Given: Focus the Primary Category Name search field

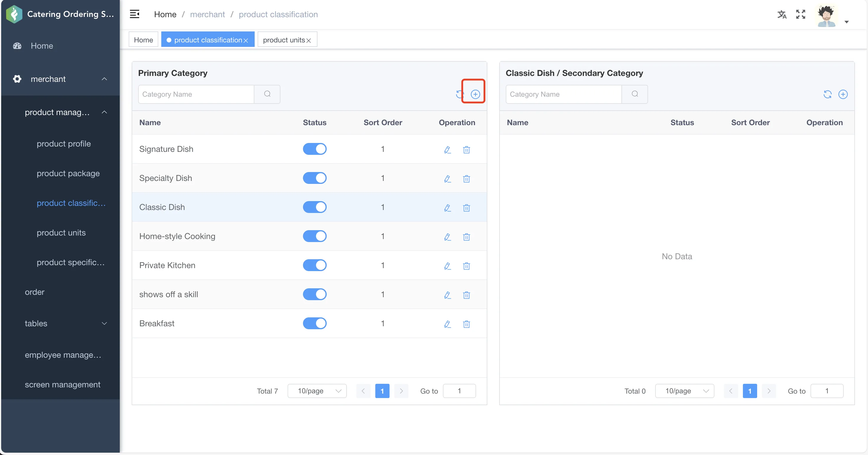Looking at the screenshot, I should click(x=196, y=94).
